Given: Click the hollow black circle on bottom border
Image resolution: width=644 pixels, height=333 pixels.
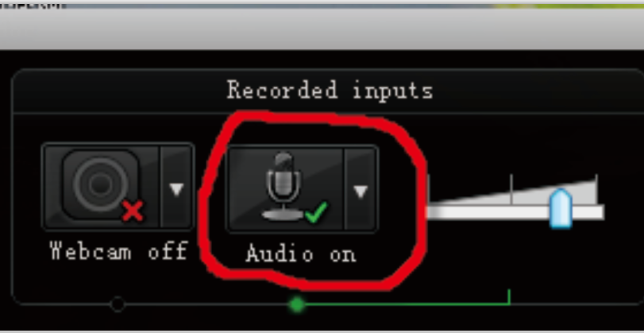Looking at the screenshot, I should [x=118, y=304].
